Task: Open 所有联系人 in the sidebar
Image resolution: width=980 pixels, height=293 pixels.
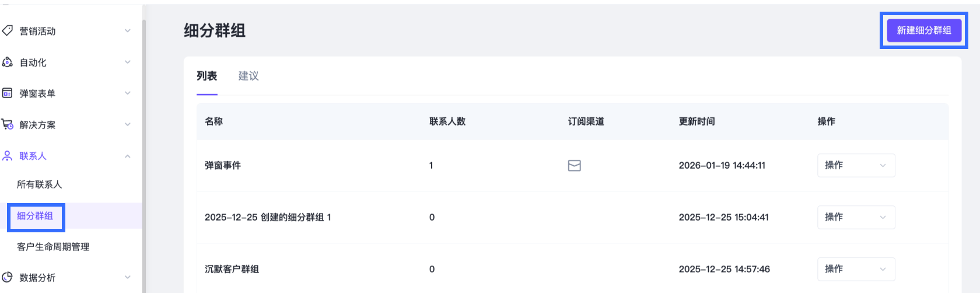Action: click(x=40, y=184)
